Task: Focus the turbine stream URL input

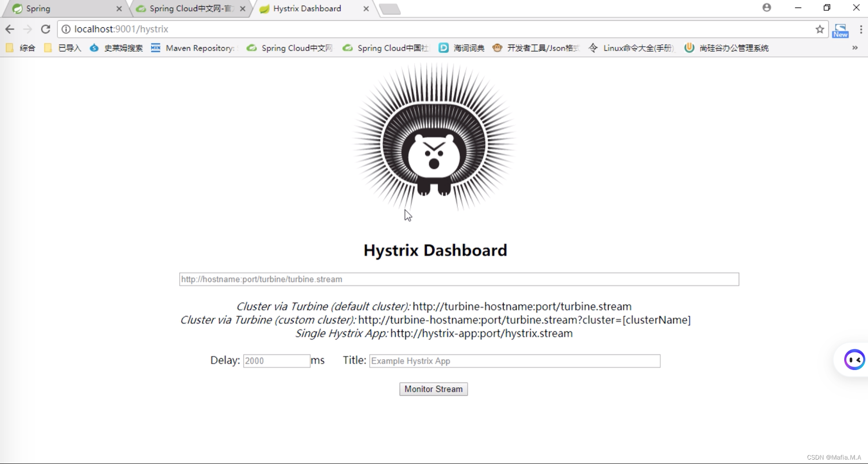Action: (x=459, y=279)
